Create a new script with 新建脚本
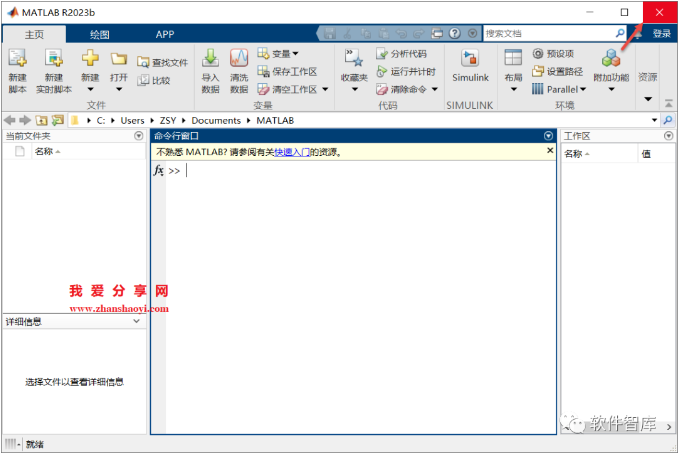679x453 pixels. coord(17,71)
